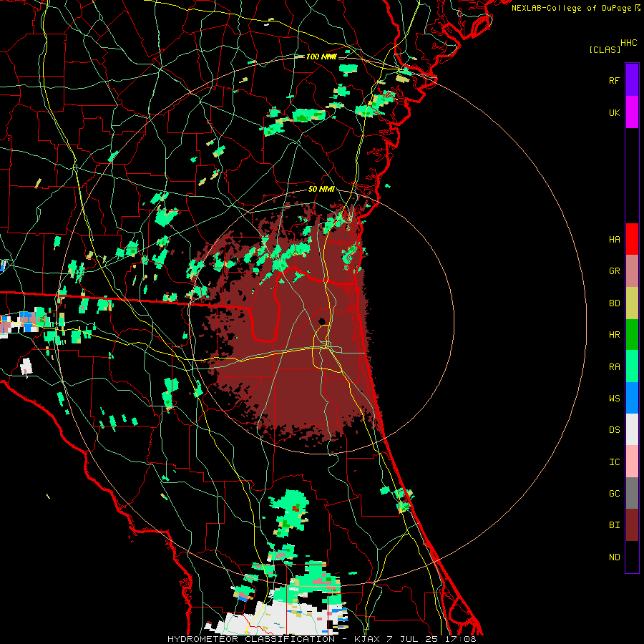Click the UK magenta legend swatch
The height and width of the screenshot is (644, 644).
coord(632,112)
